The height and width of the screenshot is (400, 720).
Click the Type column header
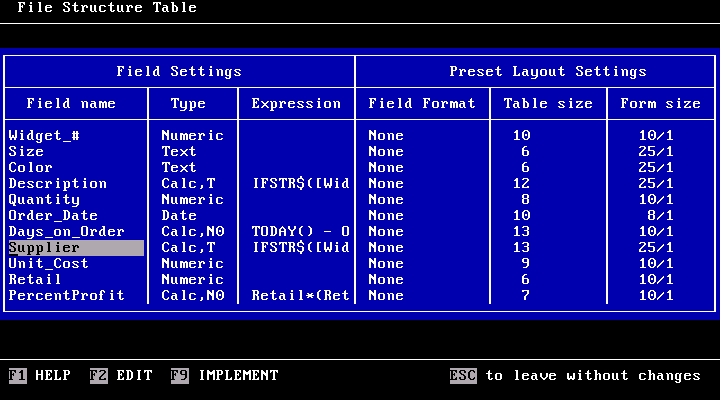(x=188, y=104)
